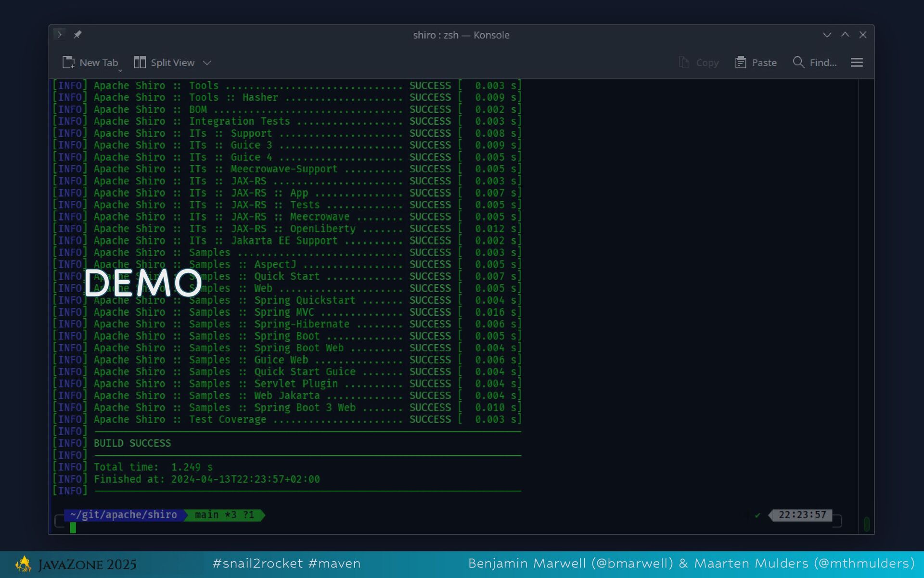Click the JavaZone 2025 logo
Screen dimensions: 924x578
pyautogui.click(x=76, y=564)
